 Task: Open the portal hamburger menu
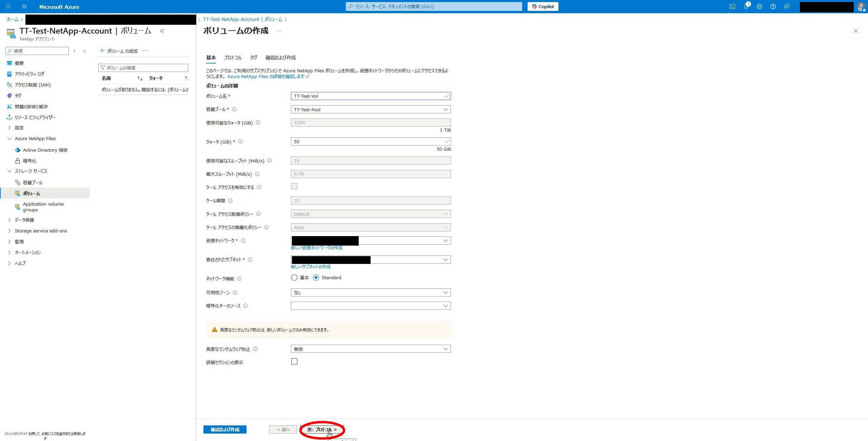tap(24, 6)
